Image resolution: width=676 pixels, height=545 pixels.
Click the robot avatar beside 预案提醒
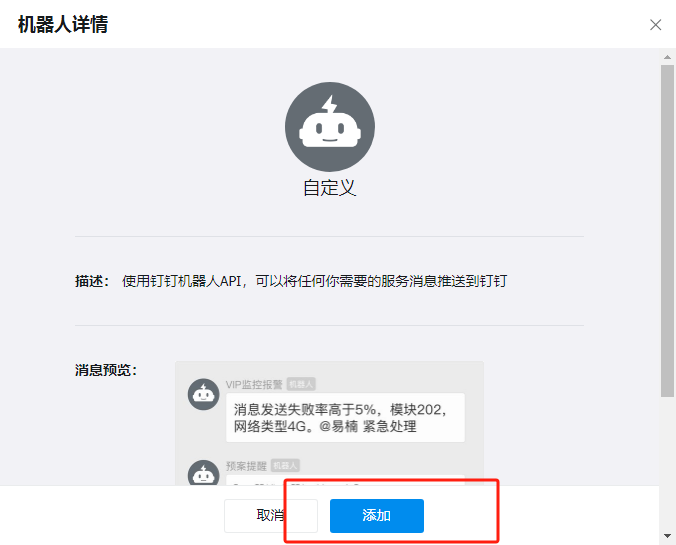pyautogui.click(x=203, y=473)
